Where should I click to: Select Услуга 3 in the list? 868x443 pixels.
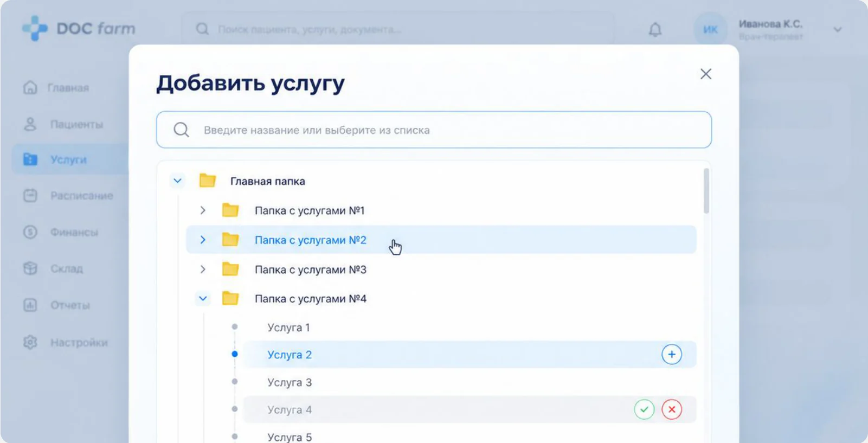click(290, 382)
